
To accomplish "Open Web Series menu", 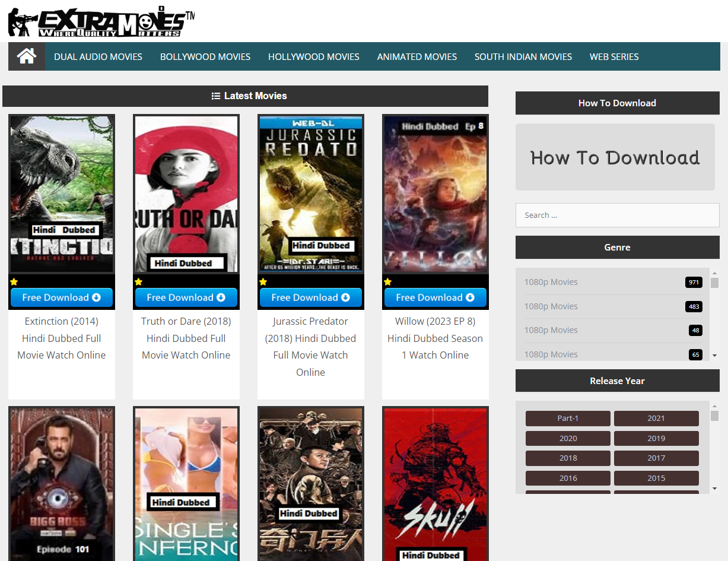I will [614, 57].
